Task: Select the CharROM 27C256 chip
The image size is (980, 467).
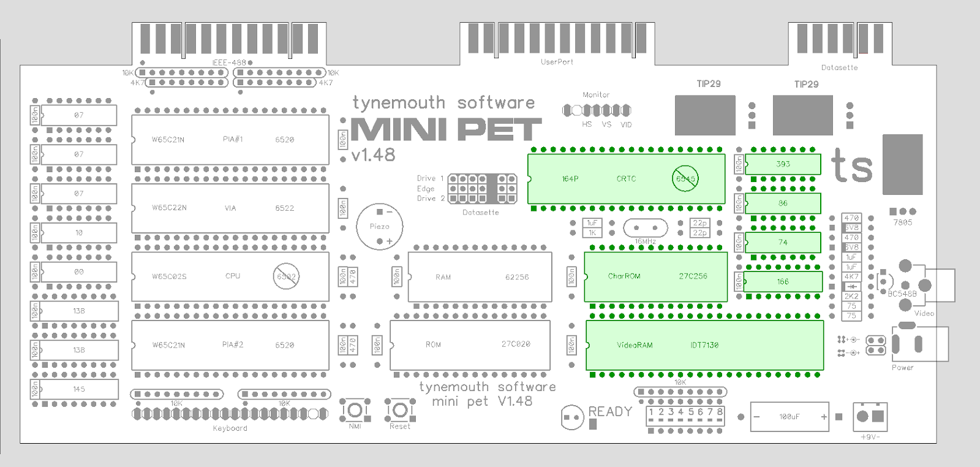Action: [655, 276]
